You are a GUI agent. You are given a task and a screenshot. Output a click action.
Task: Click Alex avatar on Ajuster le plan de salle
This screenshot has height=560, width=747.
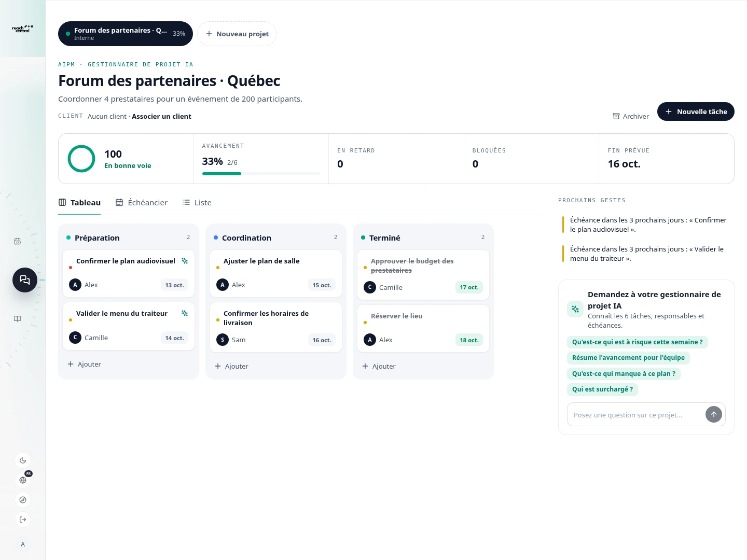pyautogui.click(x=223, y=285)
